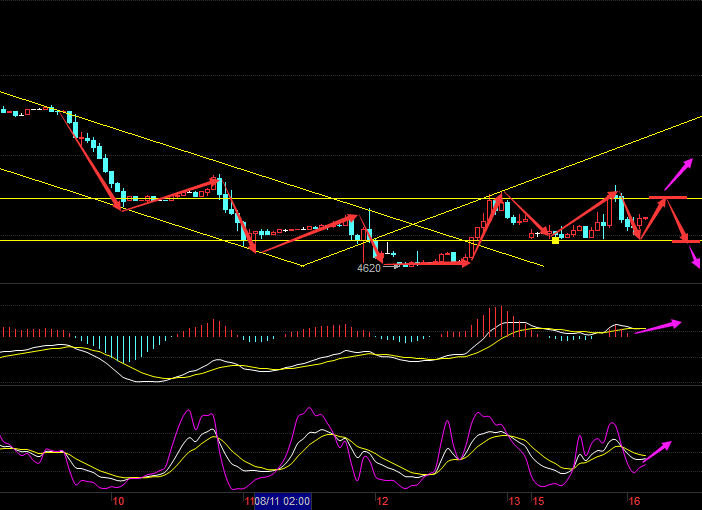Select the yellow square marker on chart
This screenshot has height=510, width=702.
[x=556, y=240]
